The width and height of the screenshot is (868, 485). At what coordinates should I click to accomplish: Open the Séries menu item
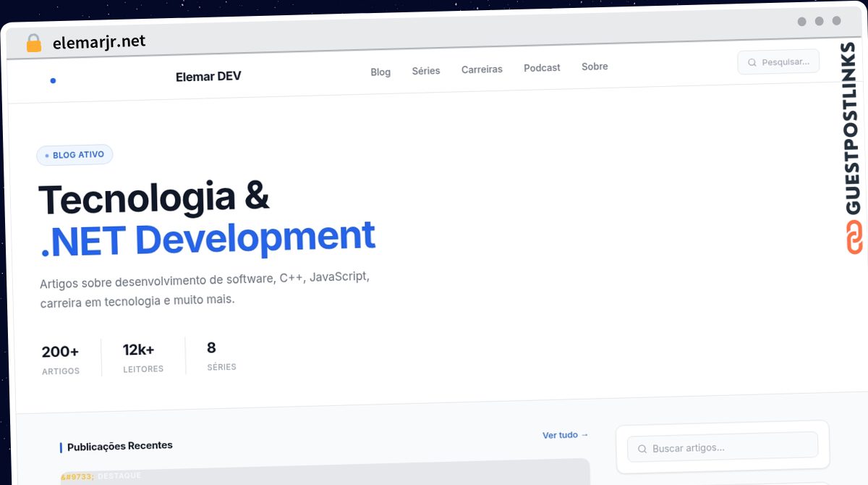tap(426, 71)
